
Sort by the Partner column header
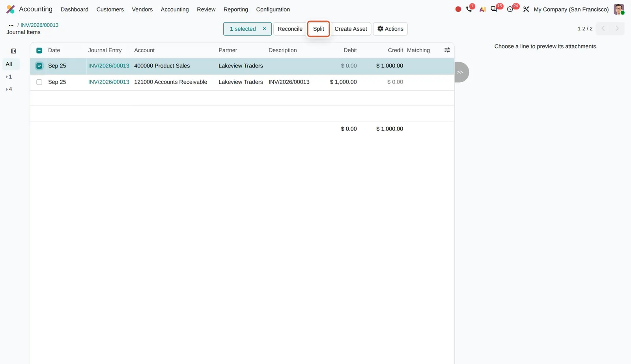[x=228, y=50]
